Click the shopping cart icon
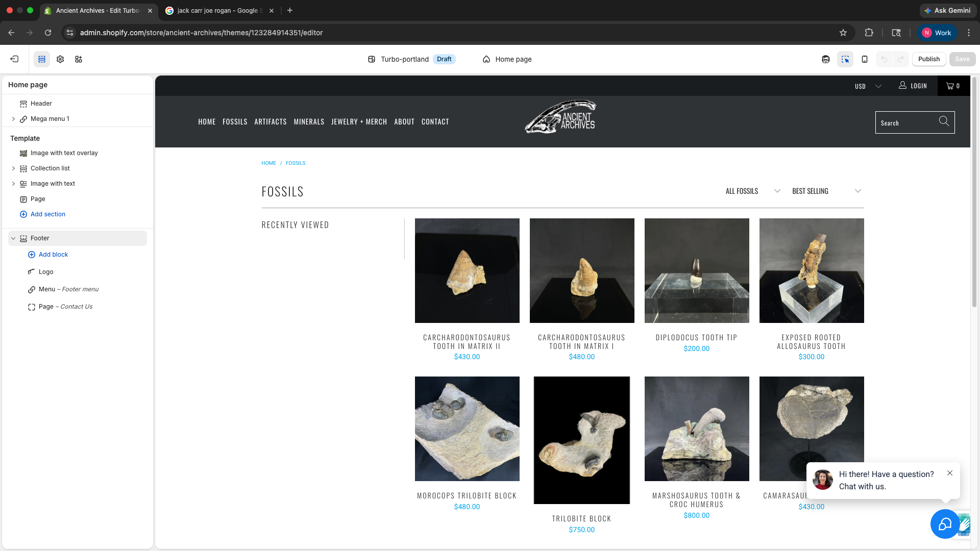This screenshot has width=980, height=551. tap(950, 86)
